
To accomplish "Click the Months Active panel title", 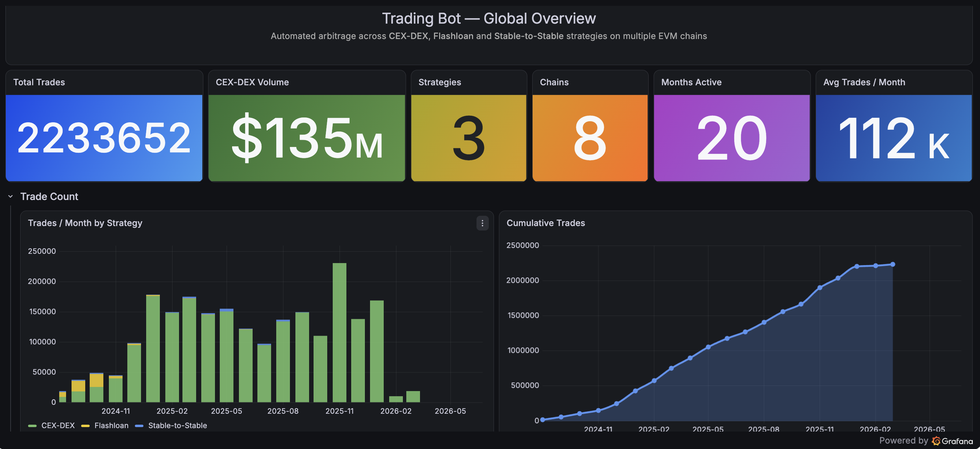I will (691, 82).
